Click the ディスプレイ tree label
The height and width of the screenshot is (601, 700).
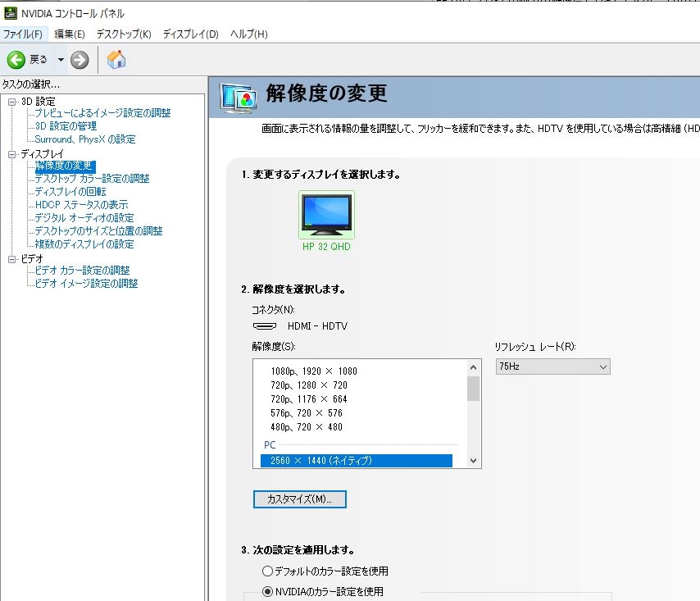coord(43,154)
